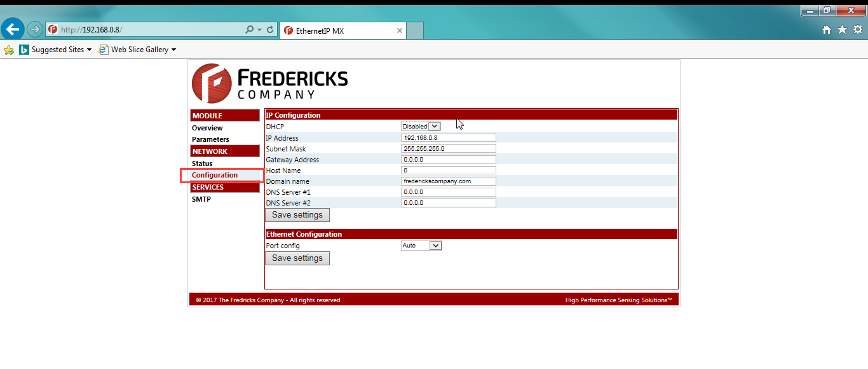Click the Add to Favorites bar star icon
868x369 pixels.
[9, 50]
